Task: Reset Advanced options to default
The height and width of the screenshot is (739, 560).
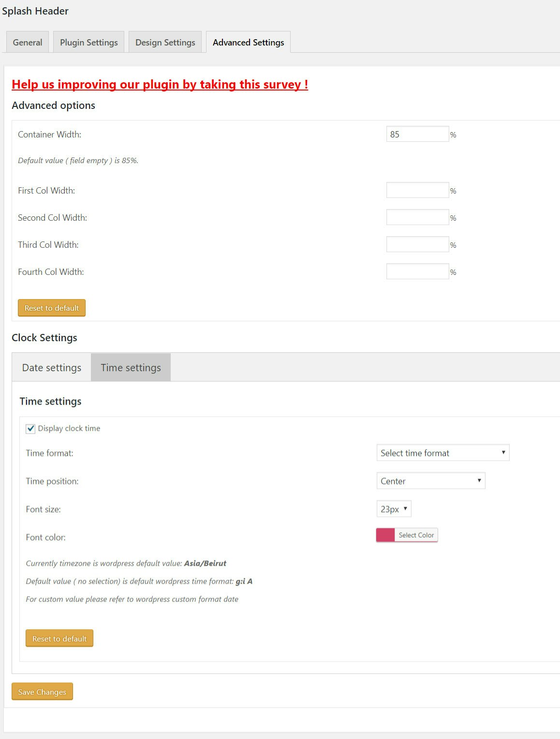Action: click(52, 308)
